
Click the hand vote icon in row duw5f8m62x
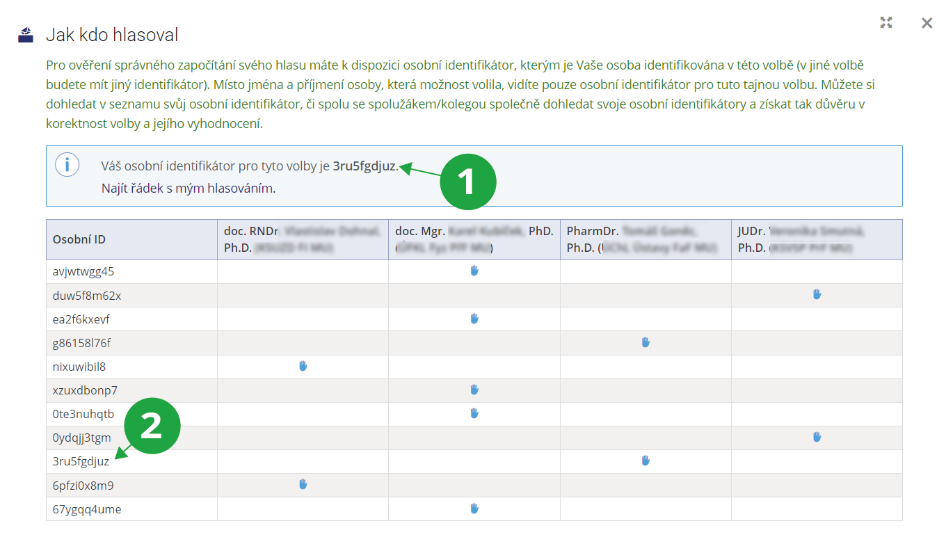point(817,294)
